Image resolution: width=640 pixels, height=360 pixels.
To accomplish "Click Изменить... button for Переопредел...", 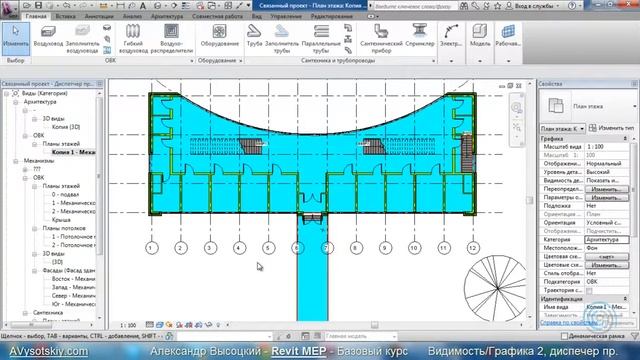I will click(607, 189).
